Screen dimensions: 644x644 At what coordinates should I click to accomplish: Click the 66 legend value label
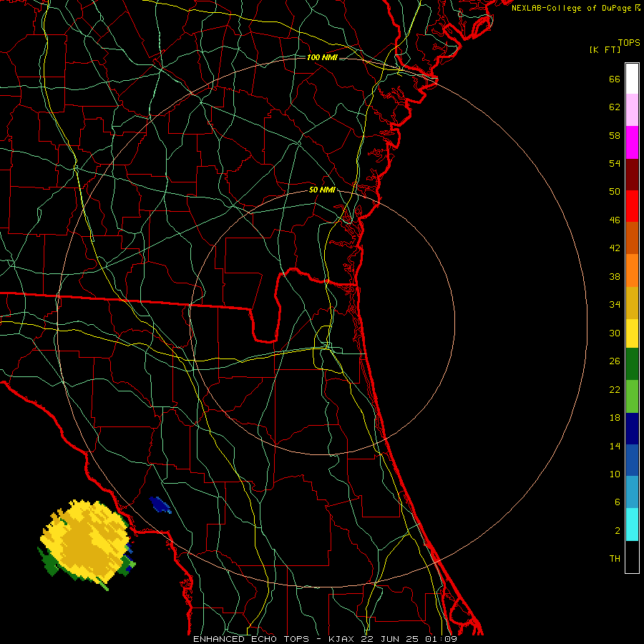pos(615,79)
